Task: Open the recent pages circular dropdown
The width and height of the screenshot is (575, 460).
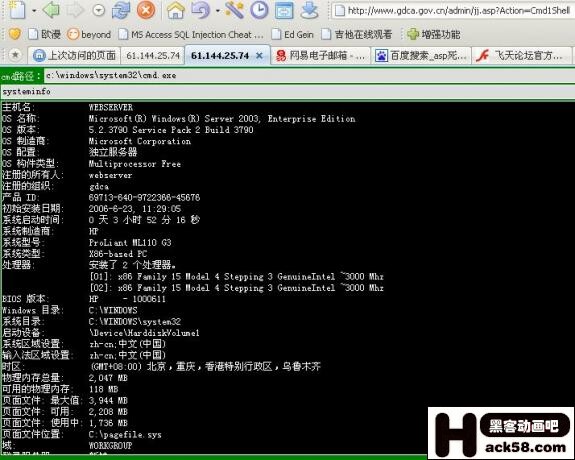Action: click(98, 11)
